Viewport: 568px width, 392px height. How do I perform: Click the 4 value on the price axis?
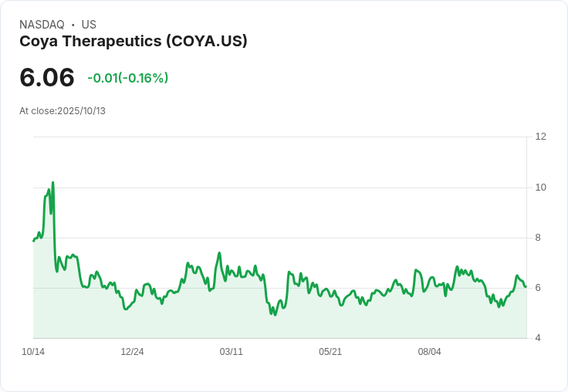pyautogui.click(x=538, y=338)
